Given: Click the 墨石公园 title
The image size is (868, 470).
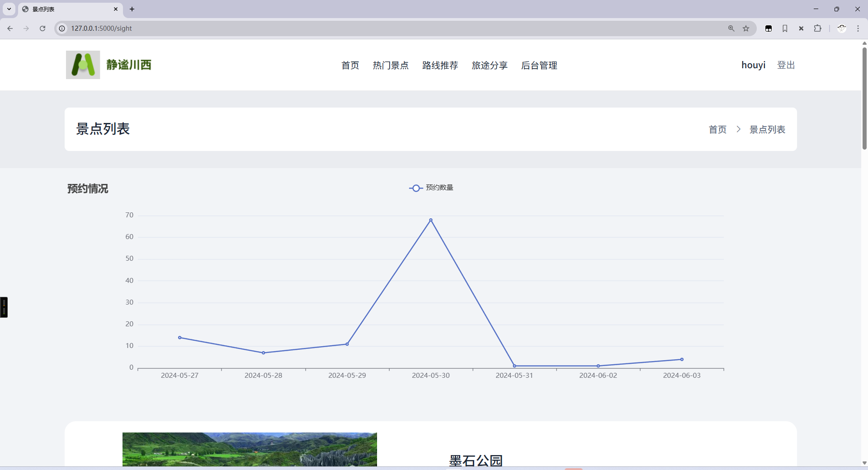Looking at the screenshot, I should pyautogui.click(x=476, y=461).
